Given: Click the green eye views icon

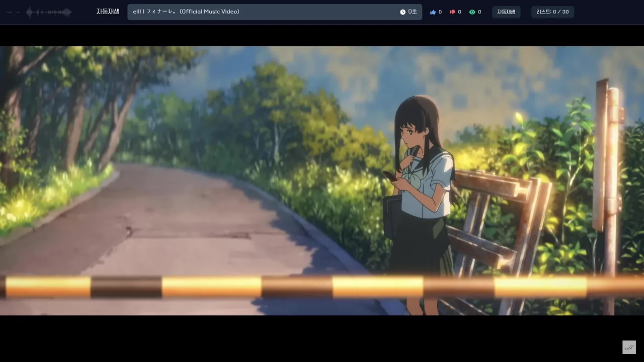Looking at the screenshot, I should 472,12.
